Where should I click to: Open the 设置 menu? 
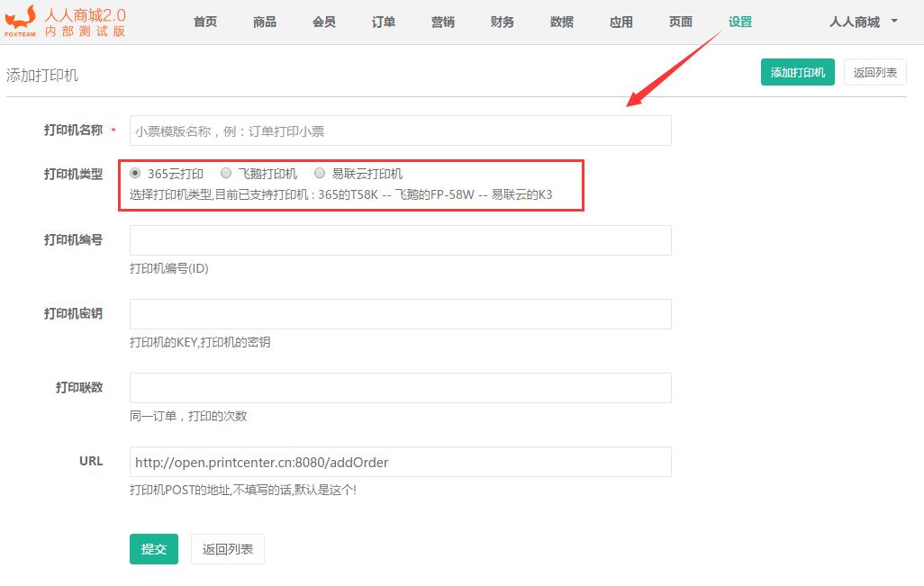(740, 22)
